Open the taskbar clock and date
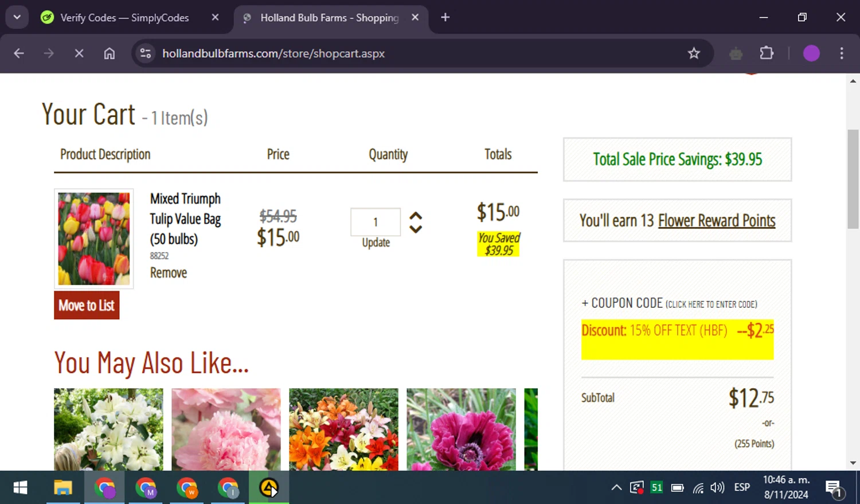This screenshot has height=504, width=860. tap(786, 487)
